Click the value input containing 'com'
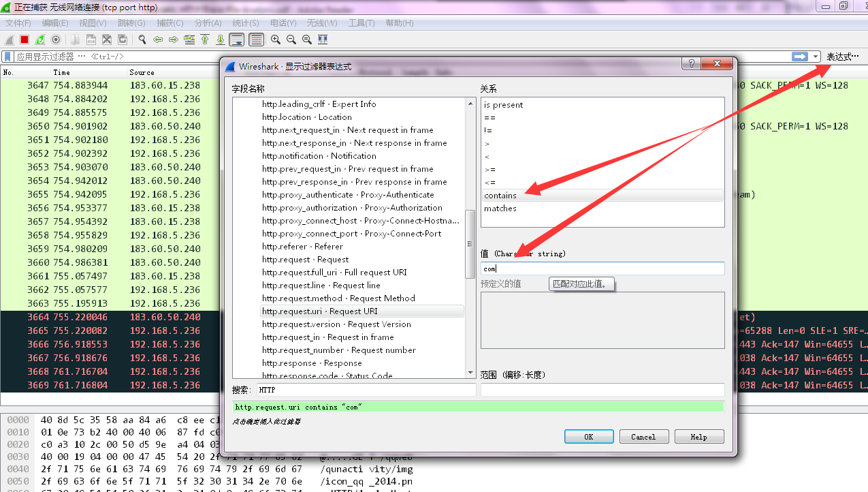The image size is (868, 492). pyautogui.click(x=602, y=268)
